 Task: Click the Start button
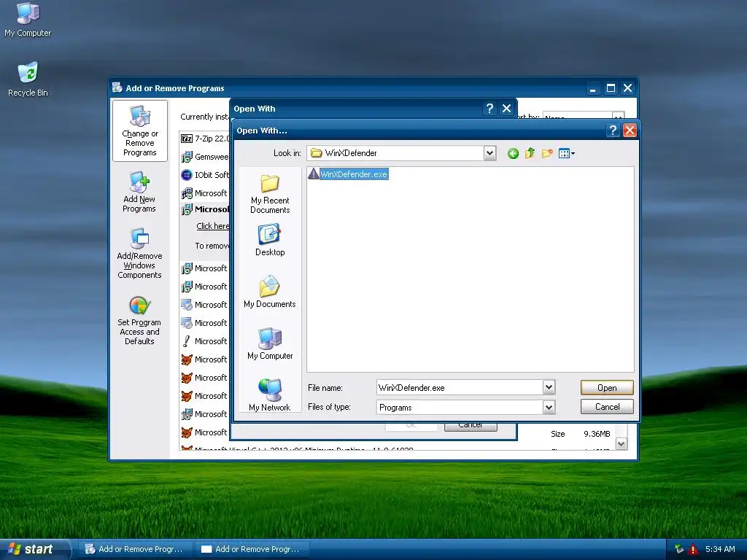[x=34, y=549]
